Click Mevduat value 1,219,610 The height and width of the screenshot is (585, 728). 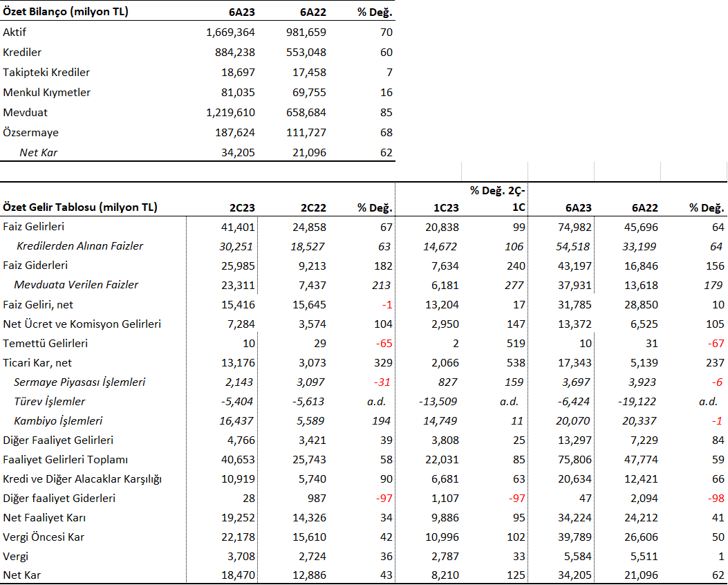coord(230,112)
